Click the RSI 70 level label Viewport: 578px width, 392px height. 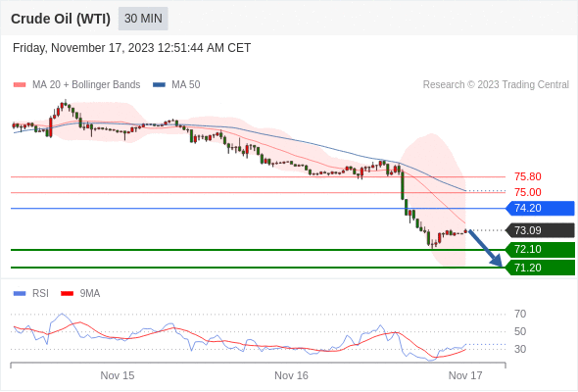point(520,315)
